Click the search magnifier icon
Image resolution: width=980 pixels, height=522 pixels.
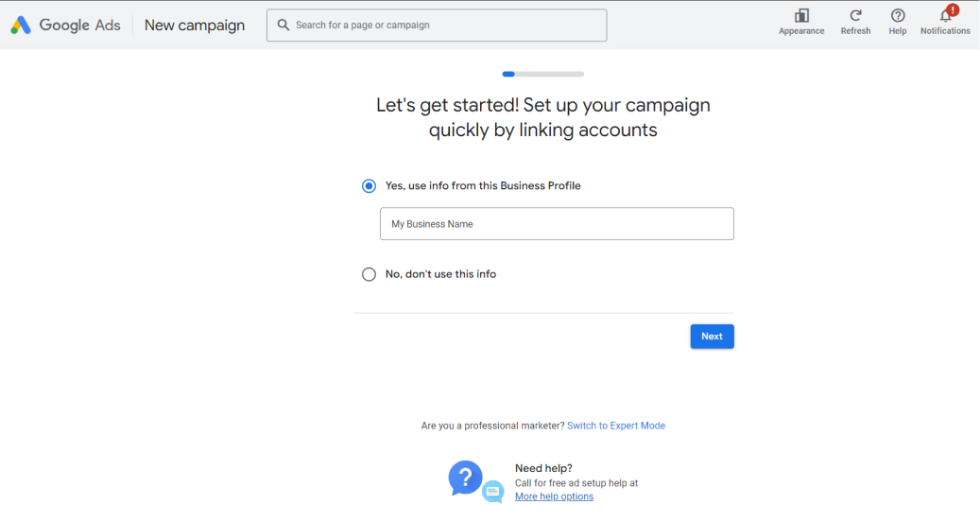point(284,25)
